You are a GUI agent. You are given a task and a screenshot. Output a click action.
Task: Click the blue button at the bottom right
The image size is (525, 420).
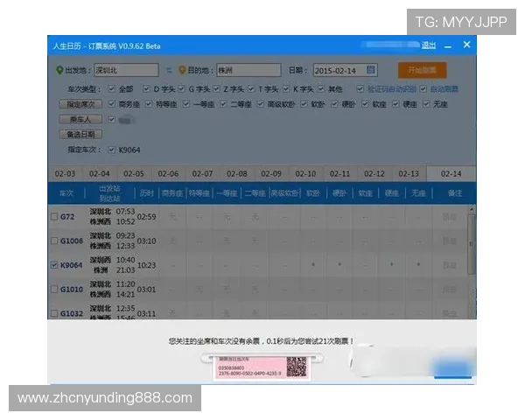(x=452, y=368)
